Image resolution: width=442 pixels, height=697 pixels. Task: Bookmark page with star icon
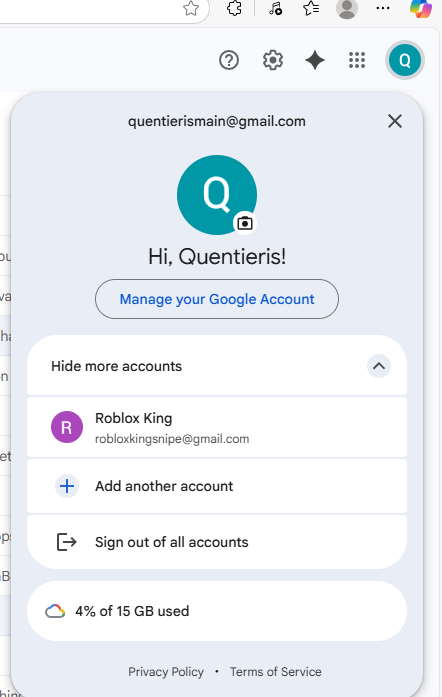coord(191,8)
